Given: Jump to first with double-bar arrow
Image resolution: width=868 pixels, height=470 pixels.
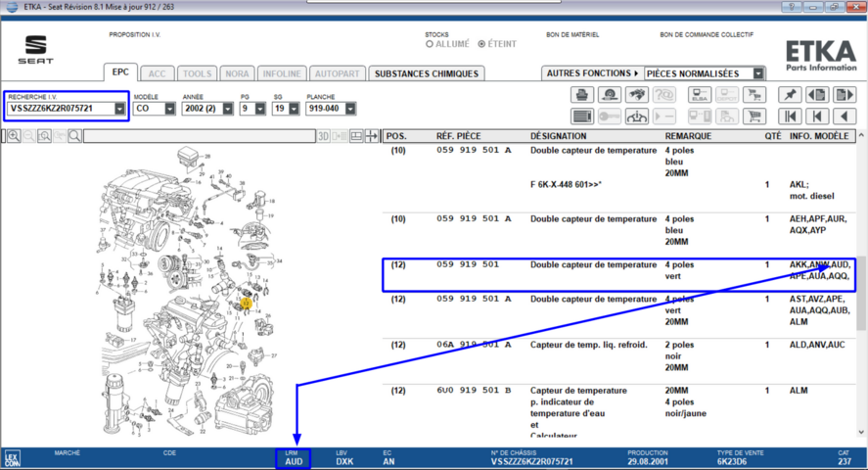Looking at the screenshot, I should [x=790, y=117].
